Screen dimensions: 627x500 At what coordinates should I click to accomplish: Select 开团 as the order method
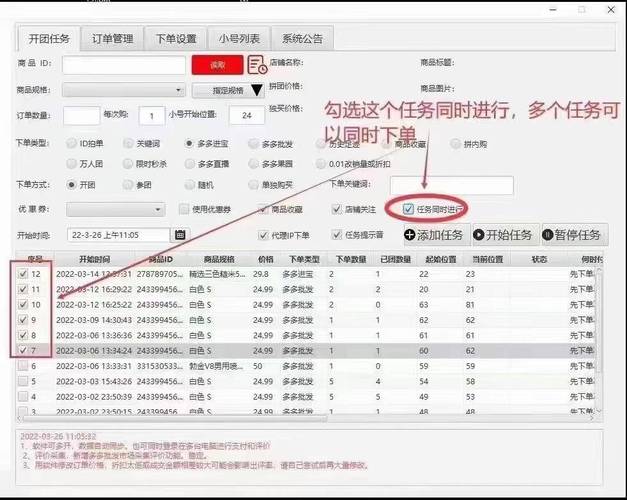tap(81, 185)
